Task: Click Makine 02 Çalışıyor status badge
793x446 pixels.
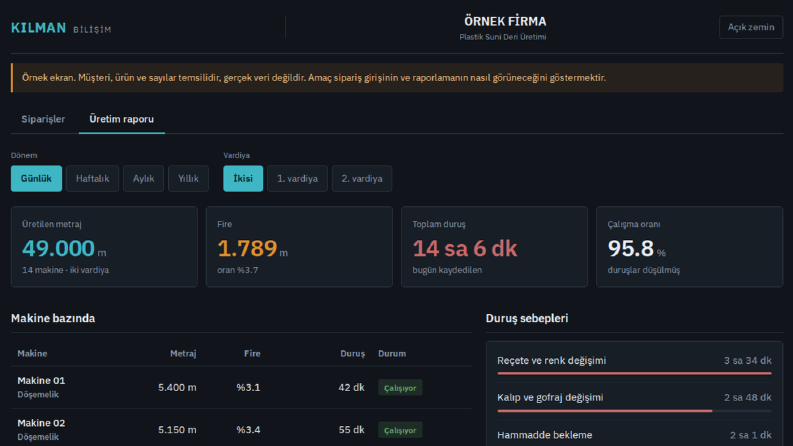Action: pos(400,430)
